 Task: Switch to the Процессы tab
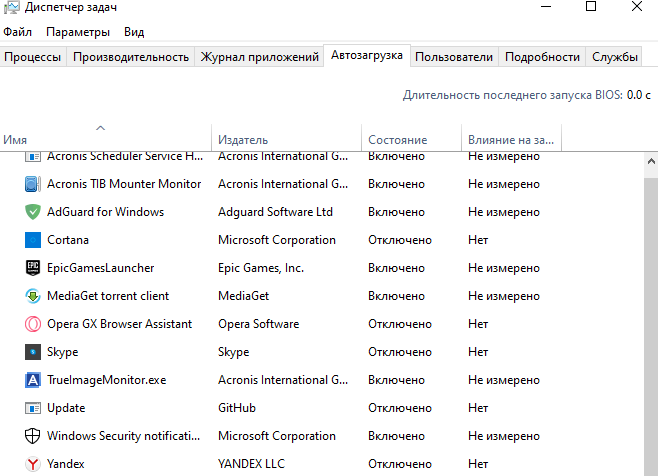pos(33,57)
